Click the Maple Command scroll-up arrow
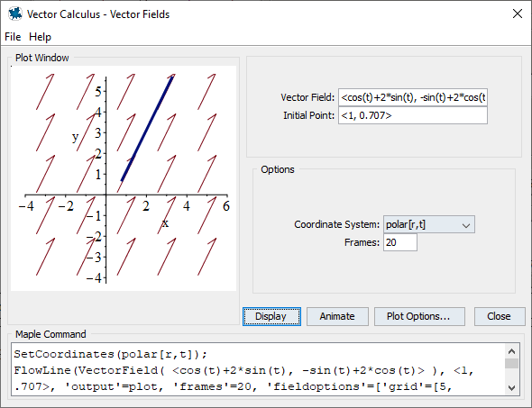532x408 pixels. pos(511,351)
